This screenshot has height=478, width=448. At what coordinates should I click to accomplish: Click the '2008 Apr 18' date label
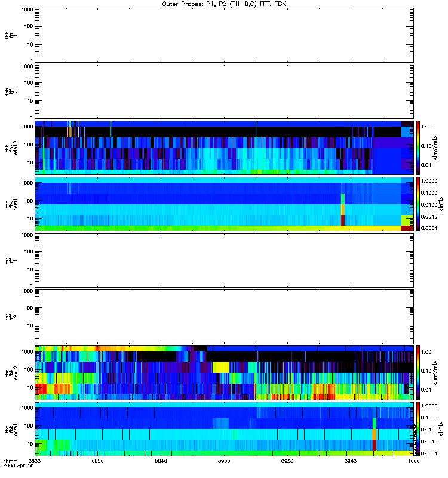(x=19, y=465)
